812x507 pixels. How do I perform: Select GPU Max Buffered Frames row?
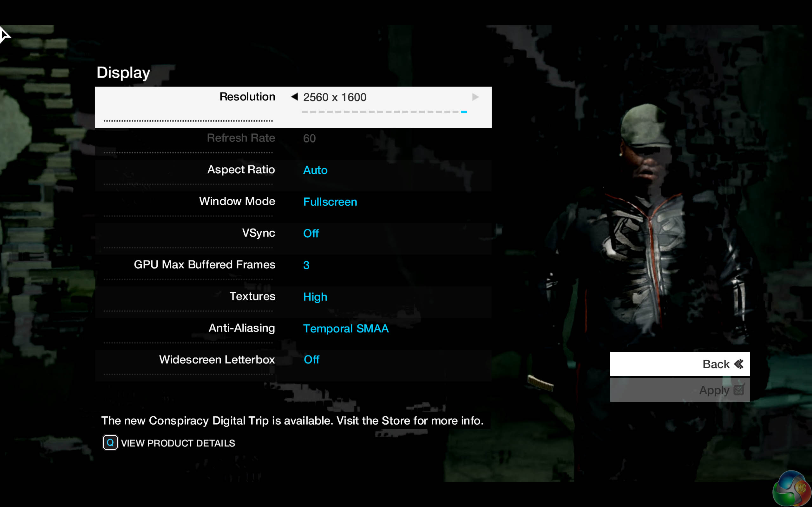pos(204,265)
